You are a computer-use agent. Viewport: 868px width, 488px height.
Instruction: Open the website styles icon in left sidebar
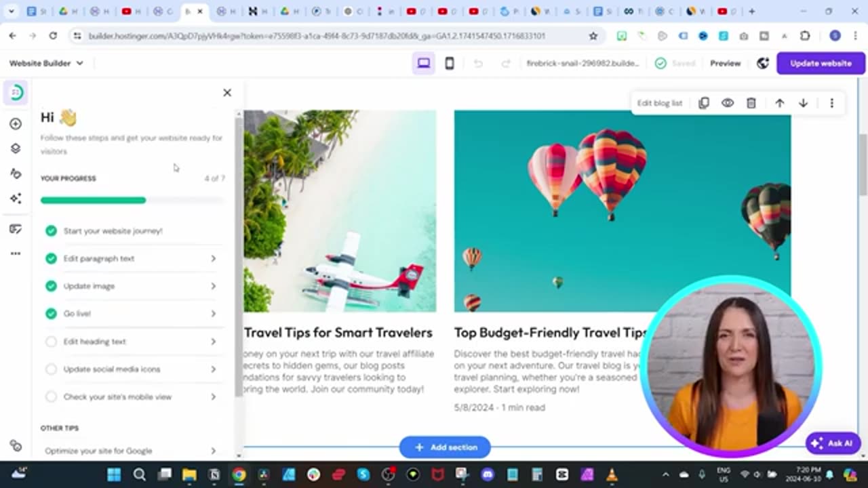[x=16, y=174]
